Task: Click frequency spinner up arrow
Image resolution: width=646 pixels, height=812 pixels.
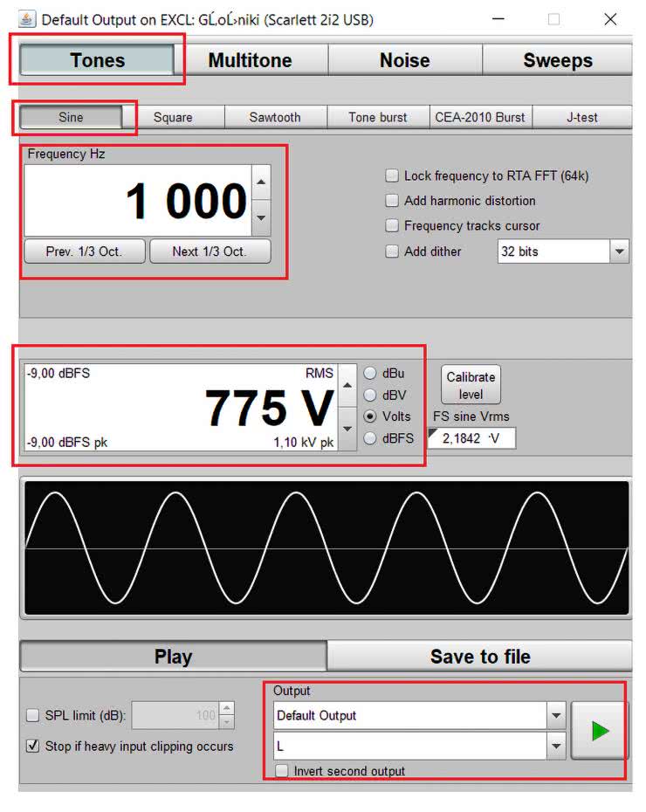Action: click(x=261, y=182)
